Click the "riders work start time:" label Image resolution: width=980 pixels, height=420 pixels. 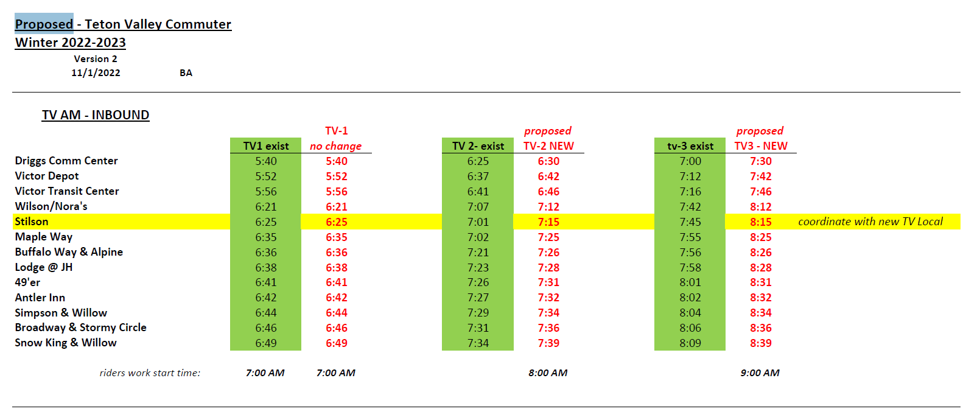point(150,373)
